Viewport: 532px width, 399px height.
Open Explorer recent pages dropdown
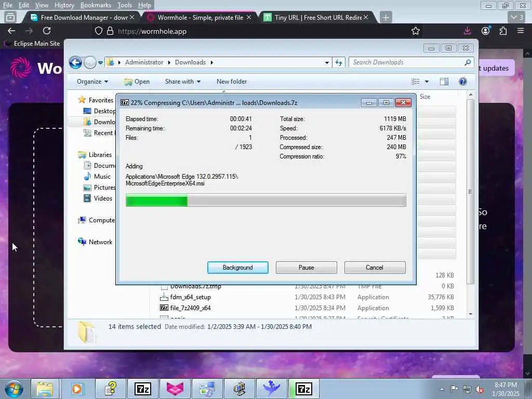click(100, 63)
